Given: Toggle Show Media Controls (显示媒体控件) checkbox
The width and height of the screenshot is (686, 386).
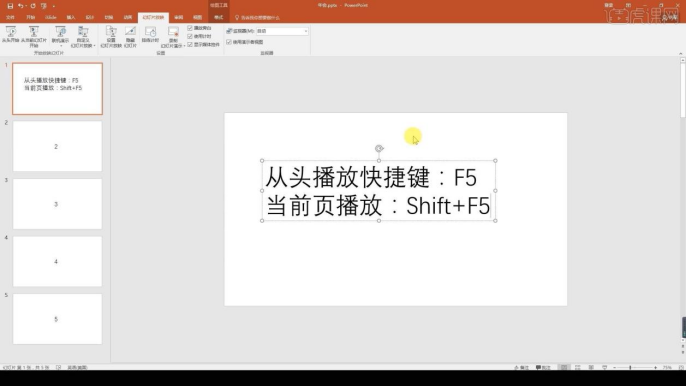Looking at the screenshot, I should [190, 45].
